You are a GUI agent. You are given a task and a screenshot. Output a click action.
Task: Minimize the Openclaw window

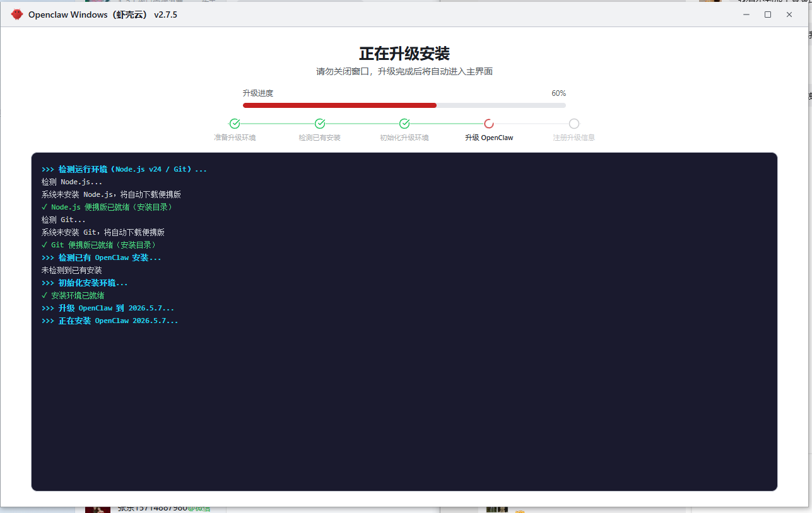tap(746, 15)
